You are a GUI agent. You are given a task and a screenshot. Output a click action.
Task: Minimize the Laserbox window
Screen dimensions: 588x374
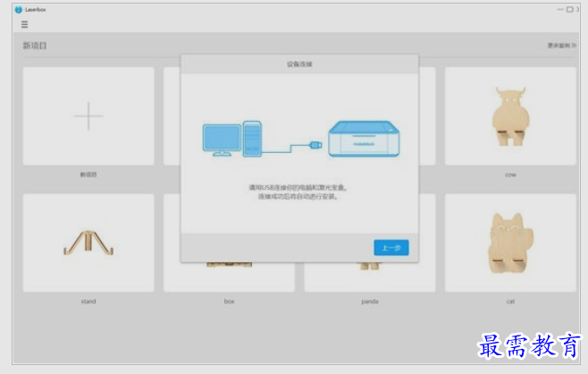(x=560, y=9)
